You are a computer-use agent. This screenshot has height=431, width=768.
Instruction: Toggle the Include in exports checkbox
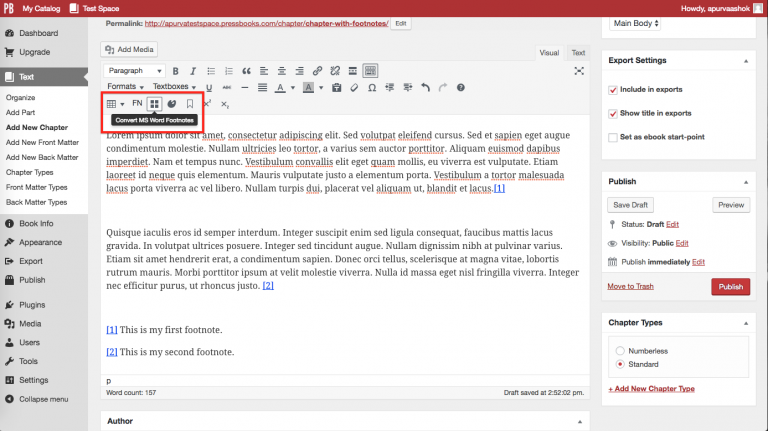coord(613,89)
